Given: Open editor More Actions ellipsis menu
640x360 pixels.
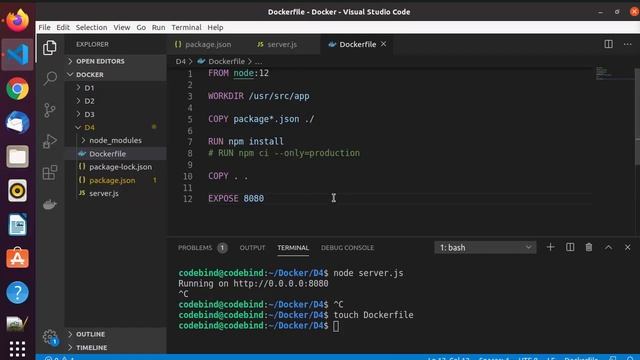Looking at the screenshot, I should 627,44.
